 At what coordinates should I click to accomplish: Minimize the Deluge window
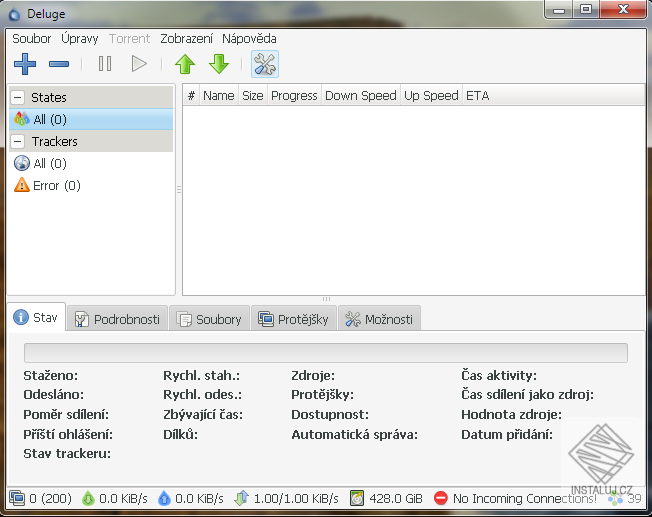tap(559, 10)
